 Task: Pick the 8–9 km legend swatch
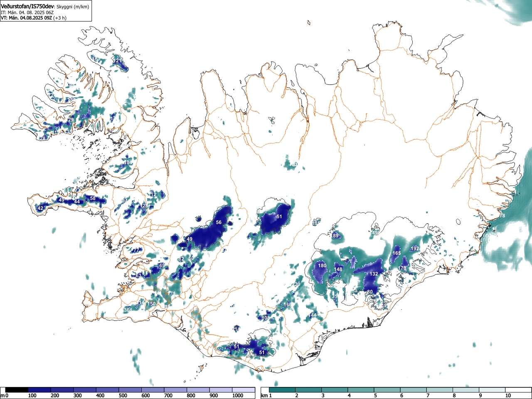(465, 390)
